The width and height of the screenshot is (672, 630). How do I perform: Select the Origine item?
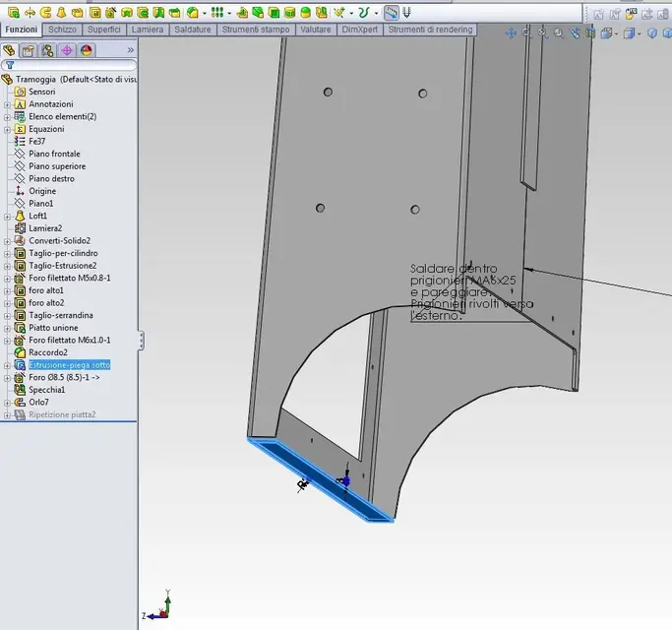42,191
